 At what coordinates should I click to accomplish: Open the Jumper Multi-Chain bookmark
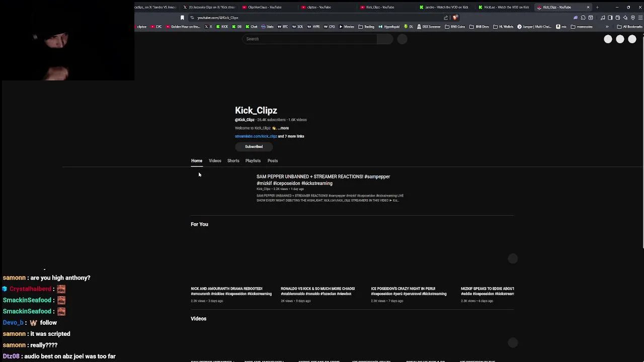coord(535,27)
